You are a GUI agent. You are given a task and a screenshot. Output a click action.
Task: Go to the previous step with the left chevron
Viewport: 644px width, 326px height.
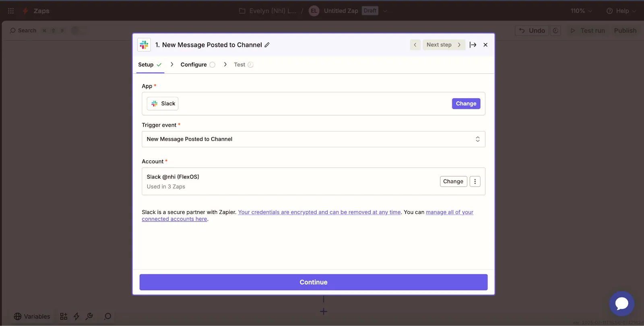coord(415,45)
